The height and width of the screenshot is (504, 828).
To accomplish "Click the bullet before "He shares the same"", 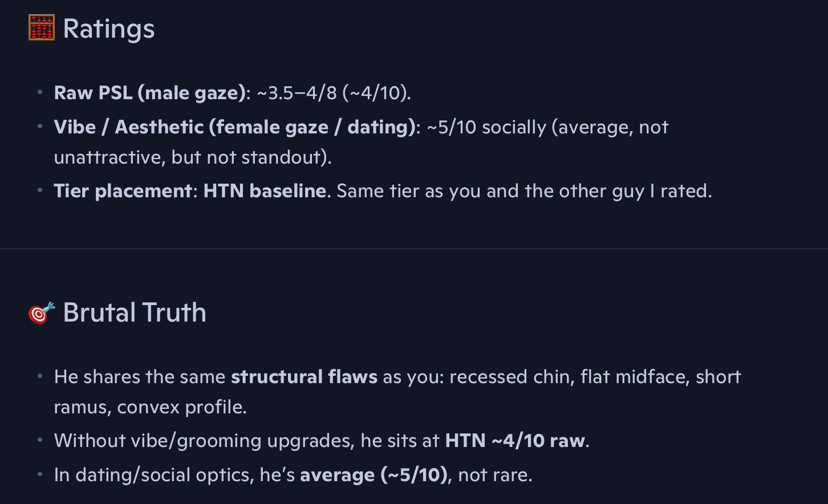I will coord(40,376).
